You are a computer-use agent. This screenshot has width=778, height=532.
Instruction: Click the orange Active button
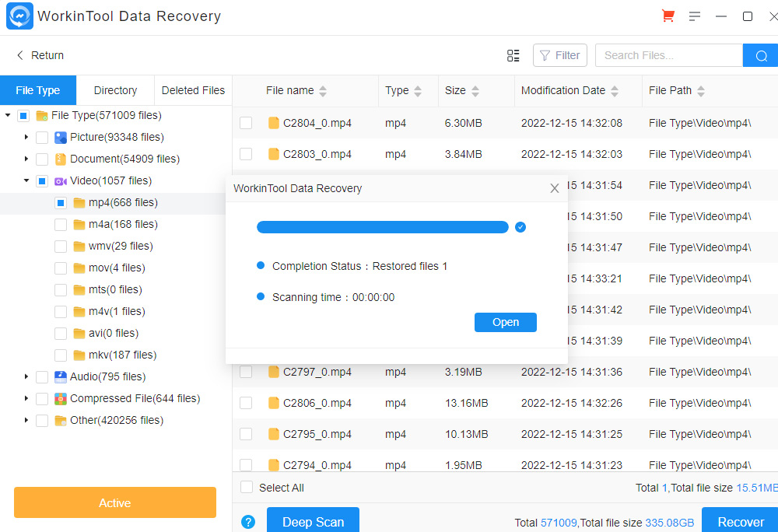115,502
